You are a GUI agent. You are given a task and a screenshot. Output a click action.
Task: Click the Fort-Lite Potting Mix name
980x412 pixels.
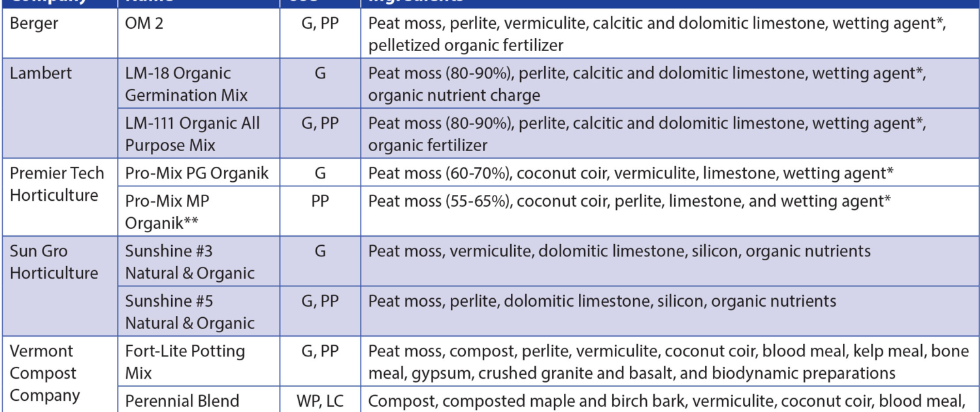click(x=185, y=362)
